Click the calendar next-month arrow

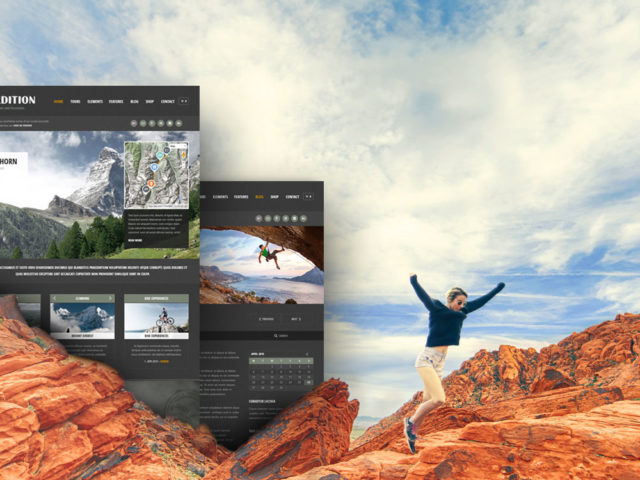click(x=307, y=354)
